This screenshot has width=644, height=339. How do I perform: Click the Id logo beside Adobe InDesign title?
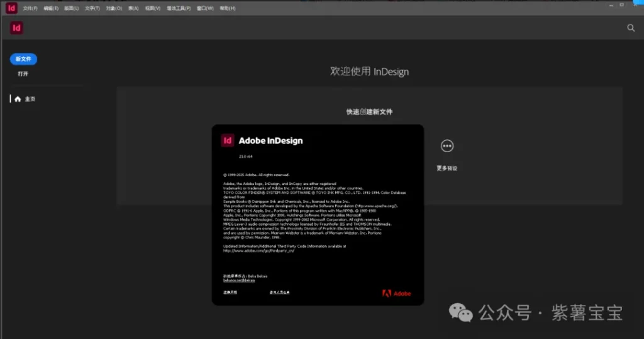point(228,140)
